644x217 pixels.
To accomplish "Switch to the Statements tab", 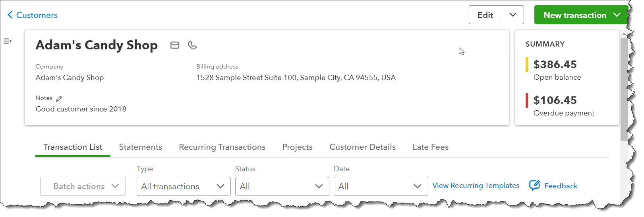I will click(141, 147).
